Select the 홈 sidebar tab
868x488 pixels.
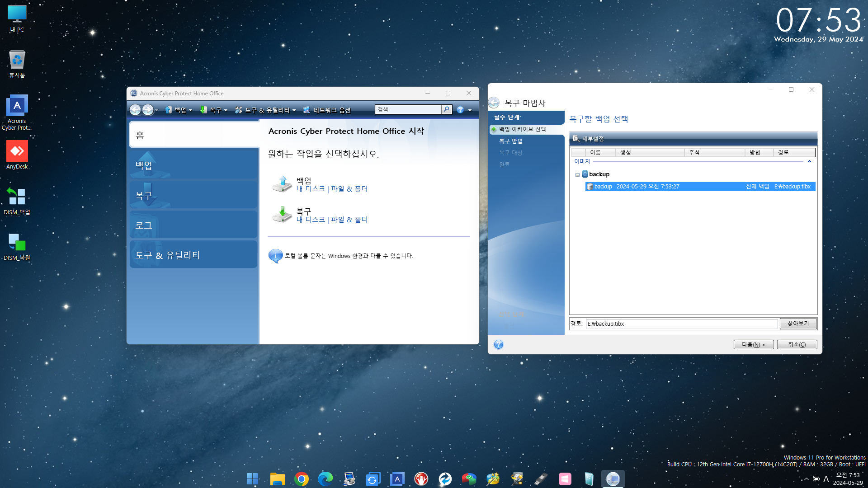click(194, 135)
